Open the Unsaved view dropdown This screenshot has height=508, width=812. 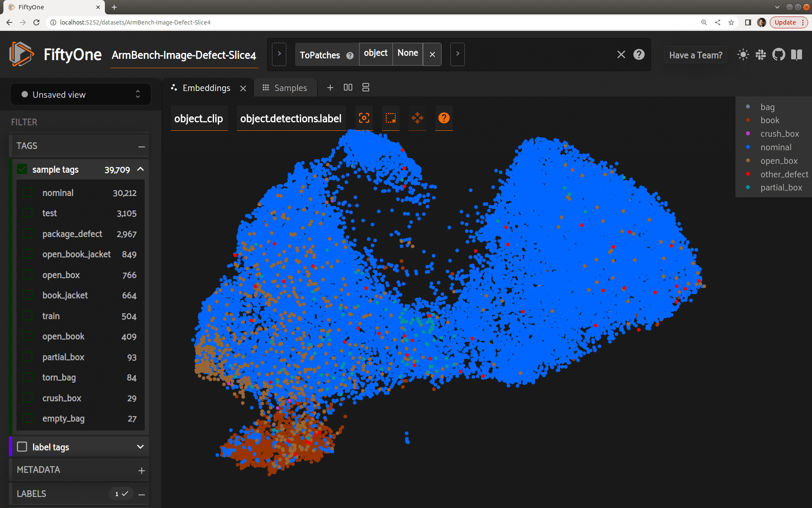click(x=80, y=94)
